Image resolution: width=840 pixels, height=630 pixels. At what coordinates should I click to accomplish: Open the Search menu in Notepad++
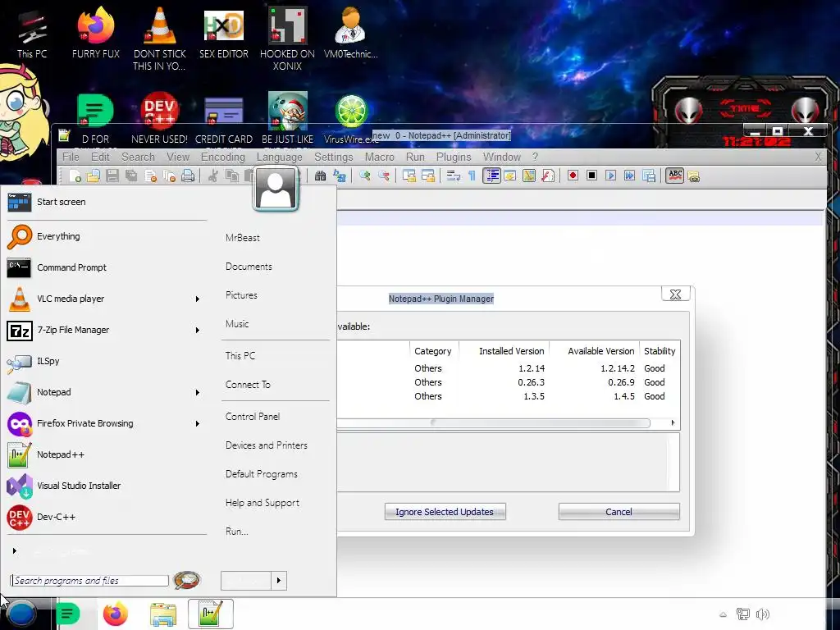pos(138,157)
